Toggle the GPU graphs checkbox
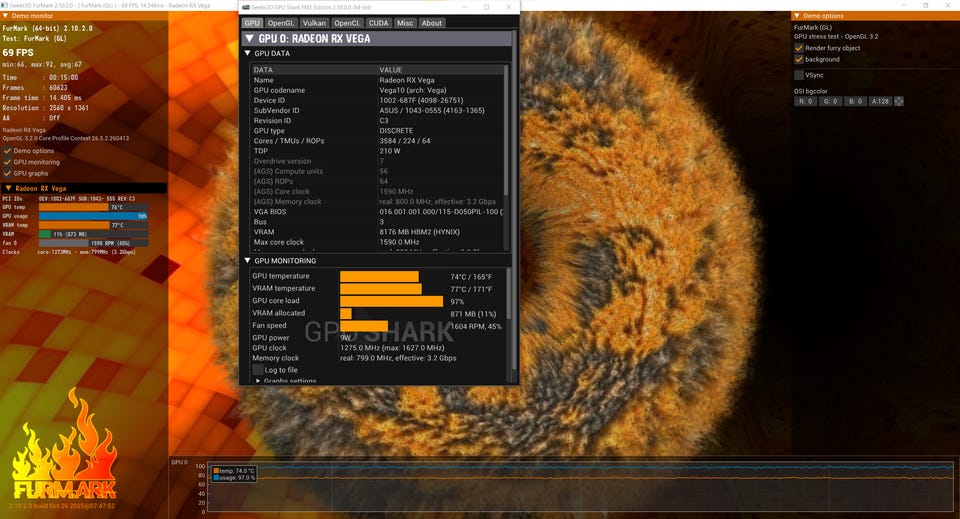Viewport: 960px width, 519px height. coord(7,173)
